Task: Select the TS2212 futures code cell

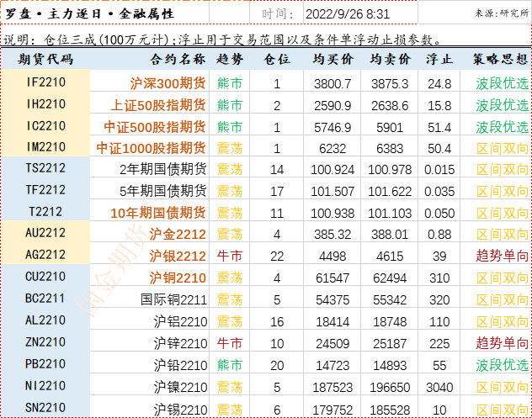Action: pyautogui.click(x=45, y=168)
